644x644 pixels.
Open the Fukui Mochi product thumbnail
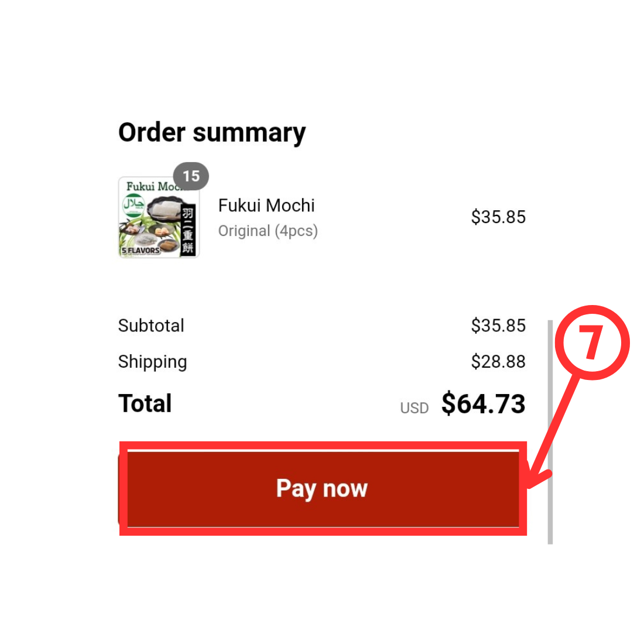click(x=159, y=217)
